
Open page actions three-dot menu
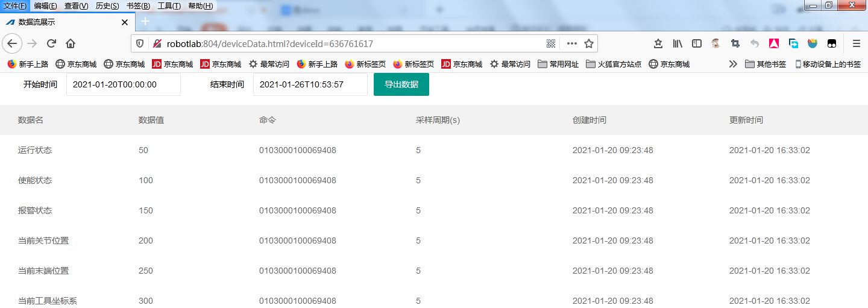pos(571,43)
